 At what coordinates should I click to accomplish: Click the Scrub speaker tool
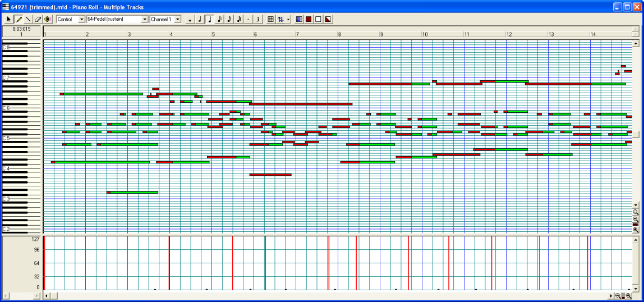click(x=47, y=19)
